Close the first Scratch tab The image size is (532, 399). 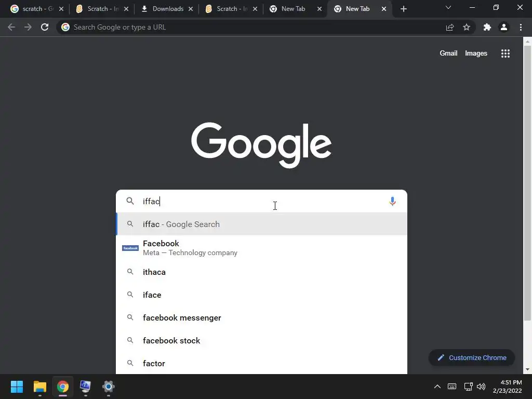(126, 9)
